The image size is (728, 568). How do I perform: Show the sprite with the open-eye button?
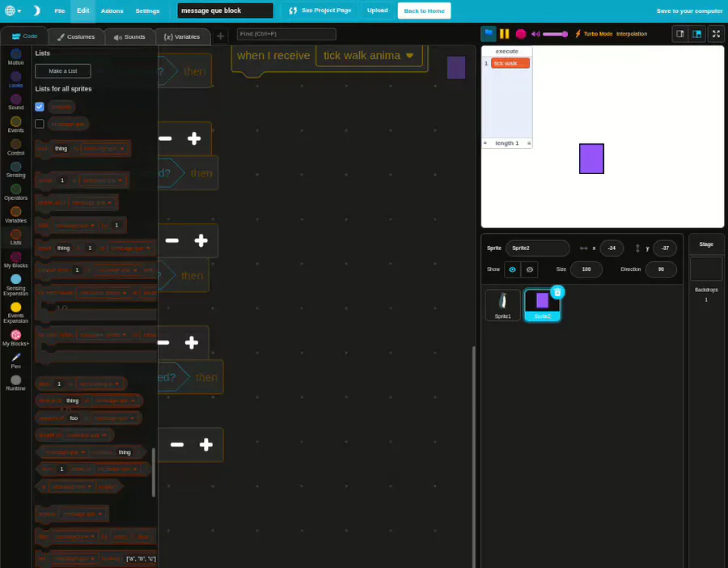coord(512,269)
